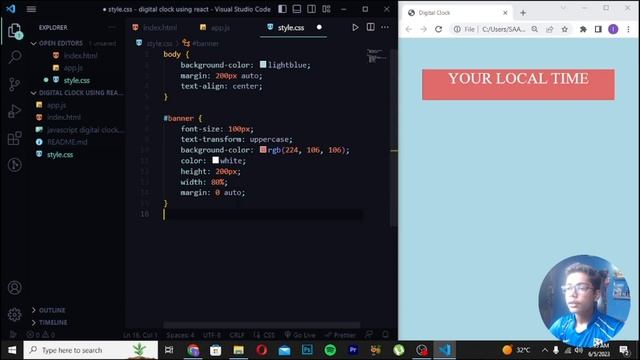Toggle the secondary side bar layout icon
This screenshot has height=360, width=640.
coord(311,9)
